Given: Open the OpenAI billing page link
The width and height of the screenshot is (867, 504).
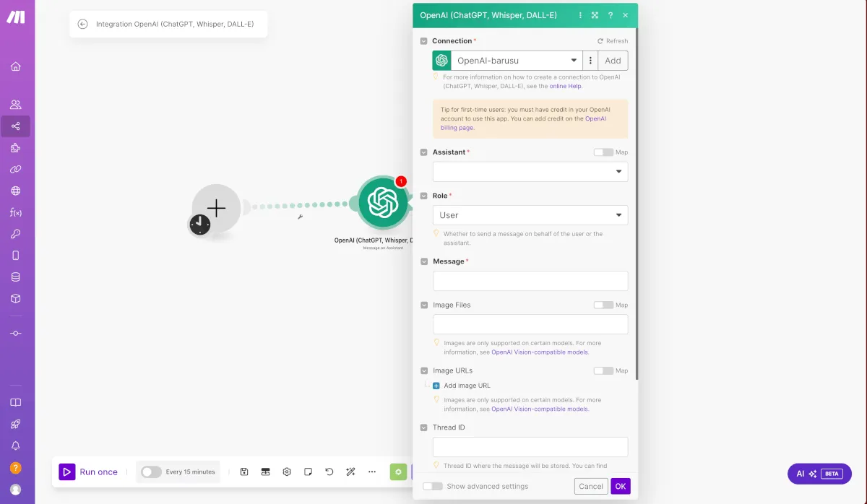Looking at the screenshot, I should [x=524, y=123].
